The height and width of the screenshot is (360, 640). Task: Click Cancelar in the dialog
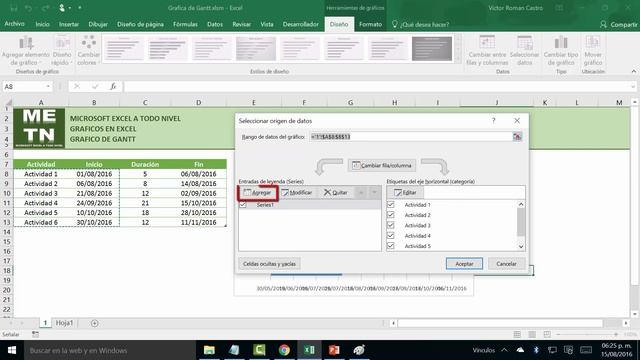click(506, 264)
